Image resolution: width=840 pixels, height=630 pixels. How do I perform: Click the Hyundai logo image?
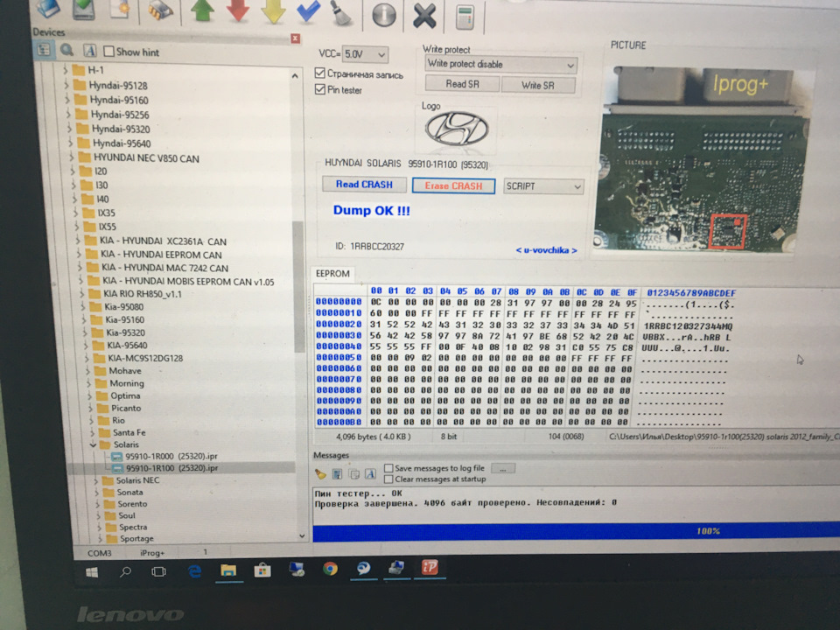(457, 129)
